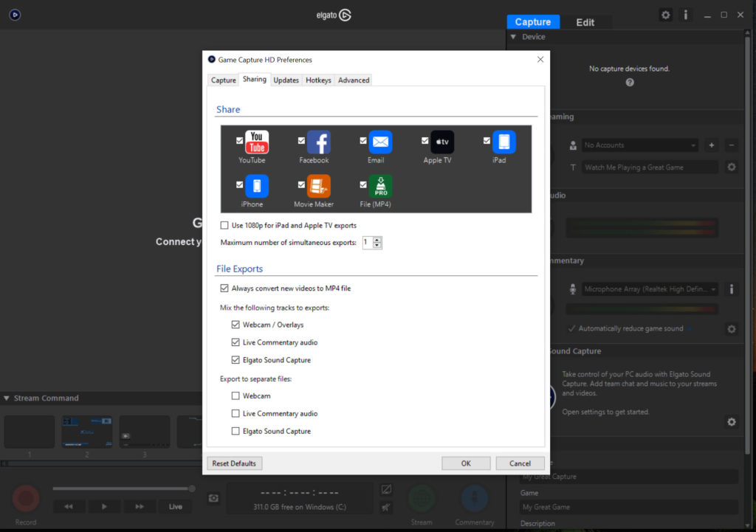Click the Movie Maker share icon
This screenshot has height=532, width=756.
[x=319, y=186]
